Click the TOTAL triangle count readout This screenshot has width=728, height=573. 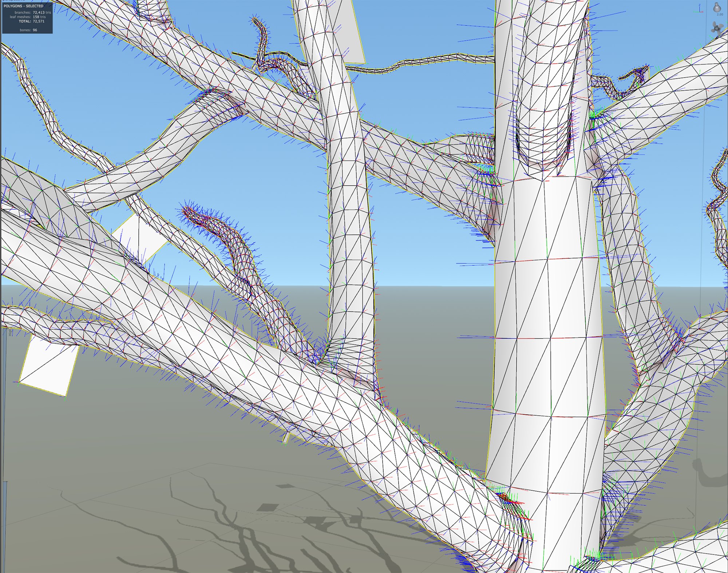pyautogui.click(x=38, y=21)
